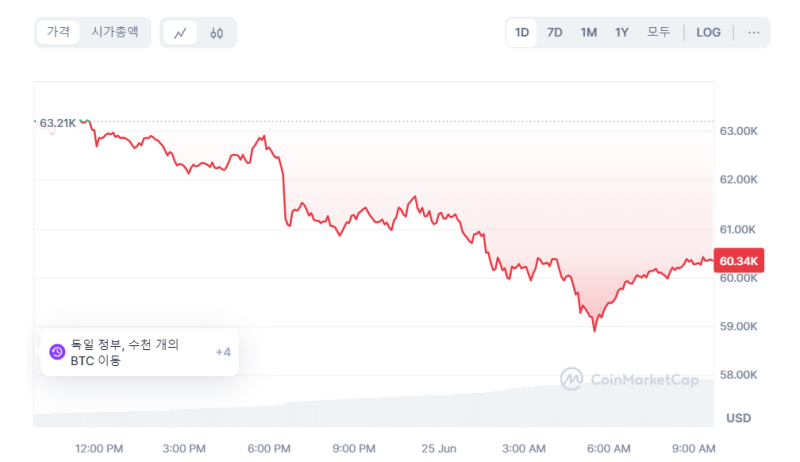The image size is (800, 462).
Task: Click the 25 Jun date axis label
Action: pos(439,449)
